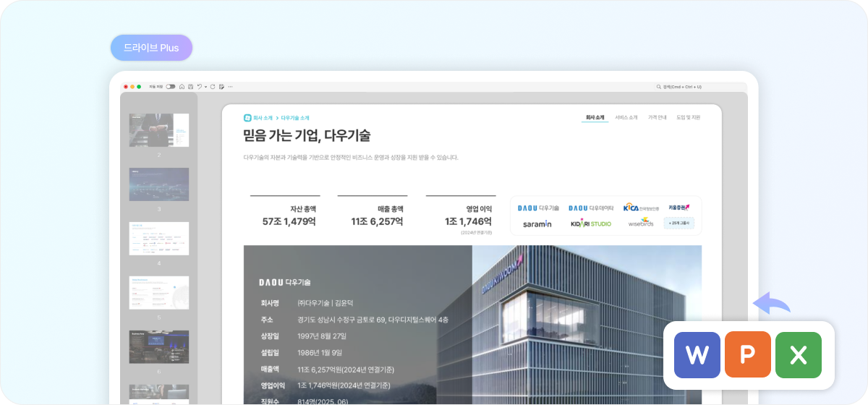Screen dimensions: 868x405
Task: Open the undo history dropdown arrow
Action: [x=205, y=87]
